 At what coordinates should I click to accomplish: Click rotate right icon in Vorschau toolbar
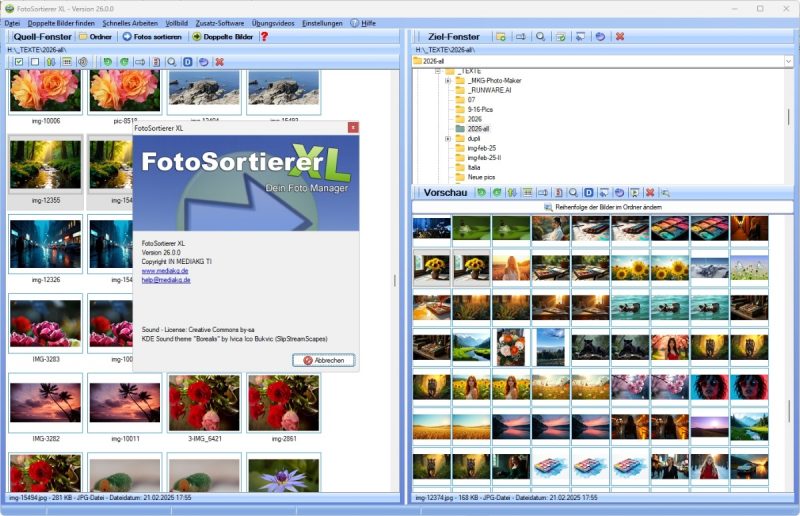(497, 192)
